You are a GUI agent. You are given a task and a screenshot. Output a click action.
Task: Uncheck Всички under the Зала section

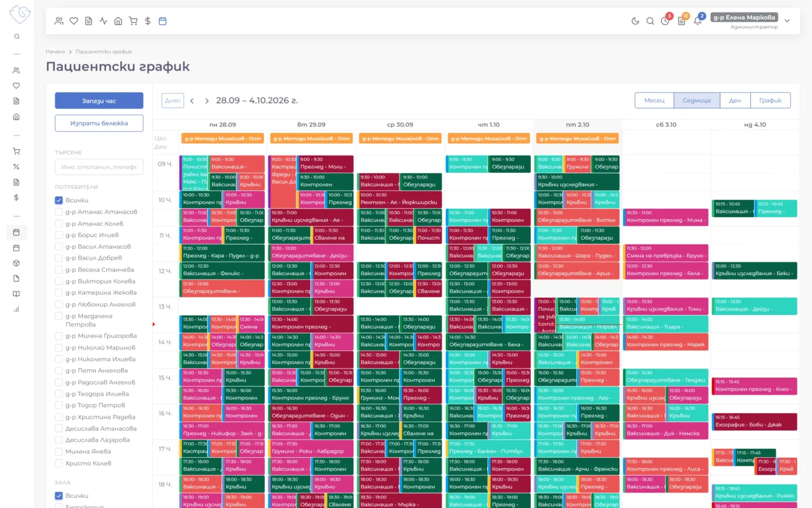click(x=59, y=496)
